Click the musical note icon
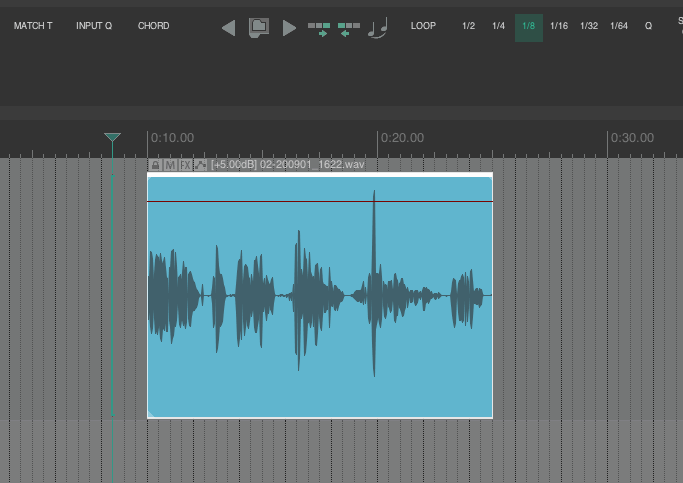This screenshot has width=683, height=483. (377, 28)
